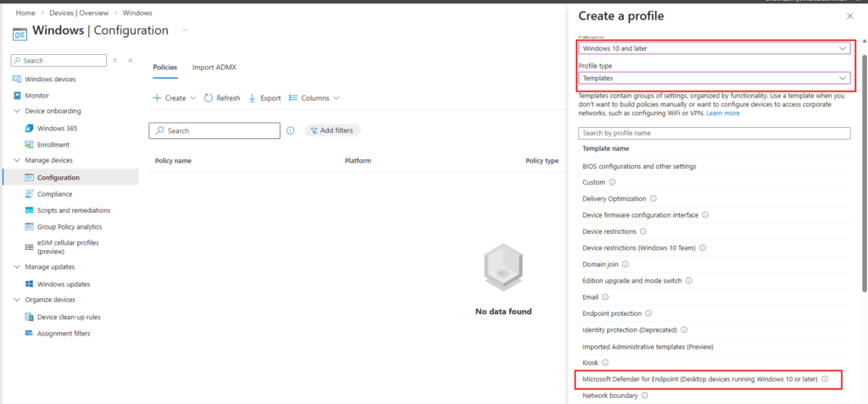Open Scripts and remediations in sidebar
The height and width of the screenshot is (404, 868).
tap(73, 210)
